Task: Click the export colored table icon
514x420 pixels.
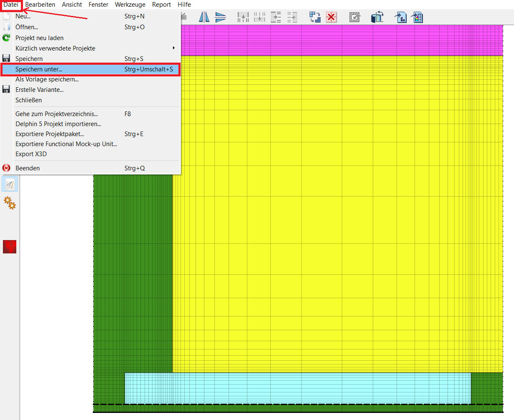Action: coord(417,17)
